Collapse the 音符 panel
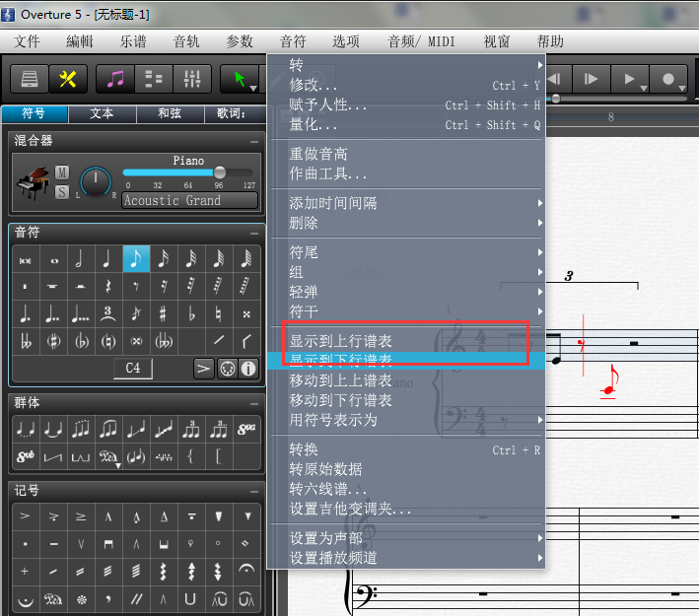Viewport: 699px width, 616px height. coord(254,233)
